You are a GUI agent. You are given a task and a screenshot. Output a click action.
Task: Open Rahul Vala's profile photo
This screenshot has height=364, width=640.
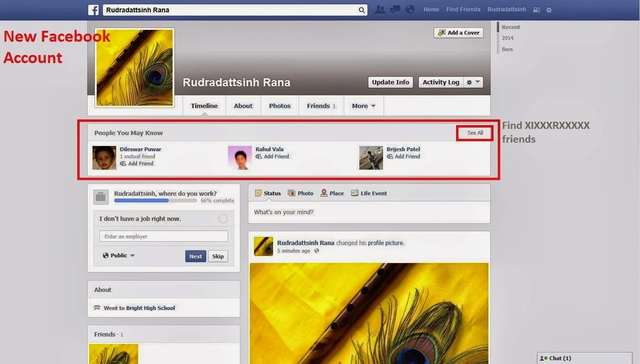click(x=240, y=158)
